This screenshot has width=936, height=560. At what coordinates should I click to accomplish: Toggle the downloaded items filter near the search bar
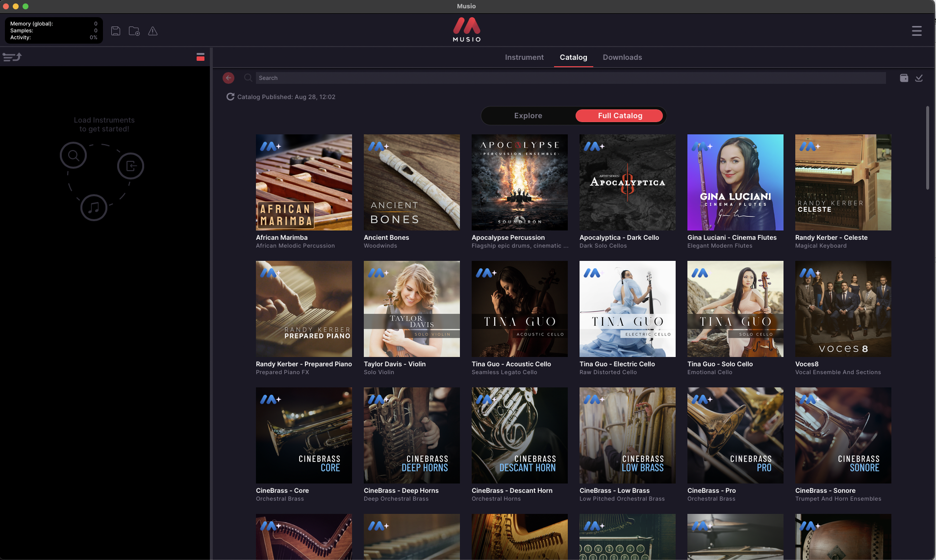[919, 78]
